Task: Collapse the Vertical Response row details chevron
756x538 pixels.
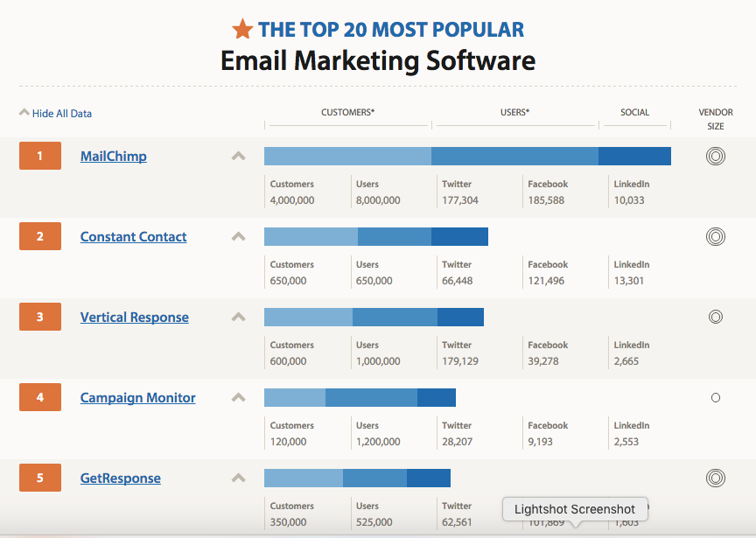Action: [x=239, y=318]
